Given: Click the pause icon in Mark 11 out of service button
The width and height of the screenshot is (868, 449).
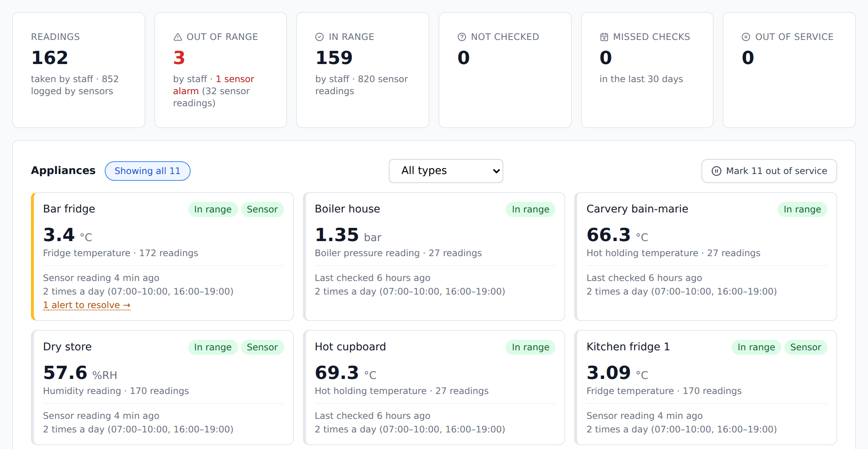Looking at the screenshot, I should pos(716,171).
